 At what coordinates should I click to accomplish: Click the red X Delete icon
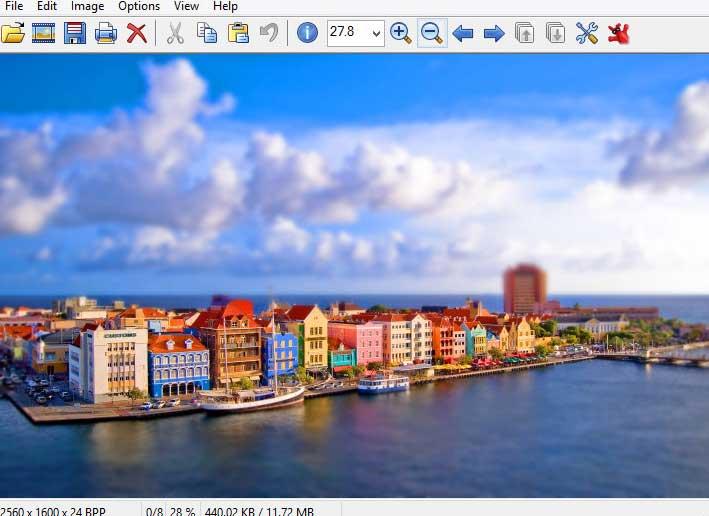[137, 33]
